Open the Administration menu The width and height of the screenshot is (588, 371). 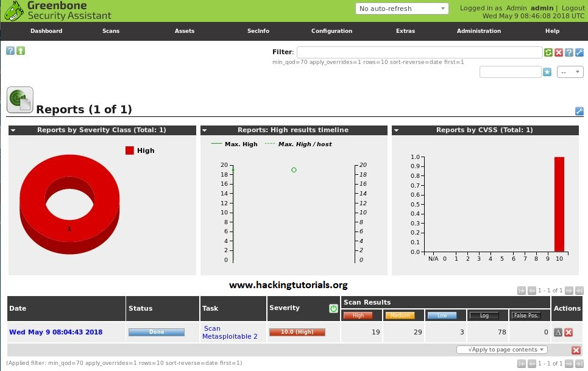coord(479,31)
